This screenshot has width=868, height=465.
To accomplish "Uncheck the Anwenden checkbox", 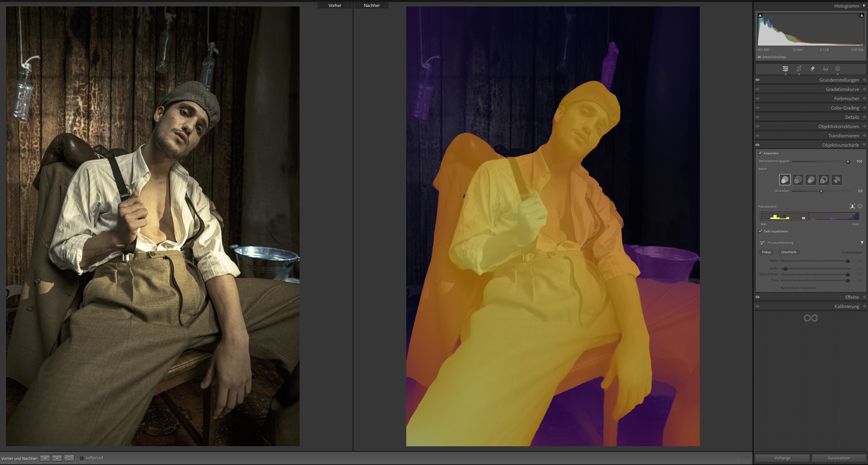I will pos(761,153).
